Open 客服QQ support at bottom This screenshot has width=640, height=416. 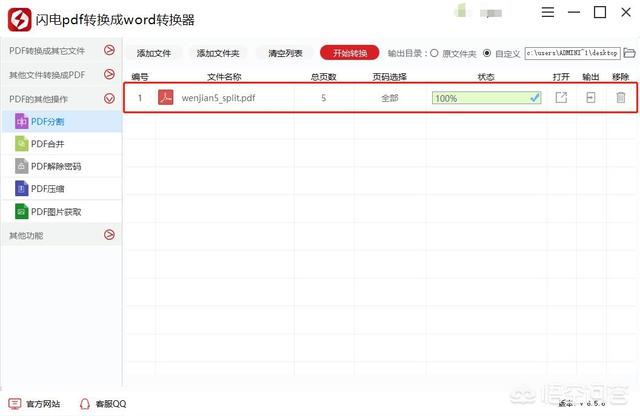coord(85,404)
